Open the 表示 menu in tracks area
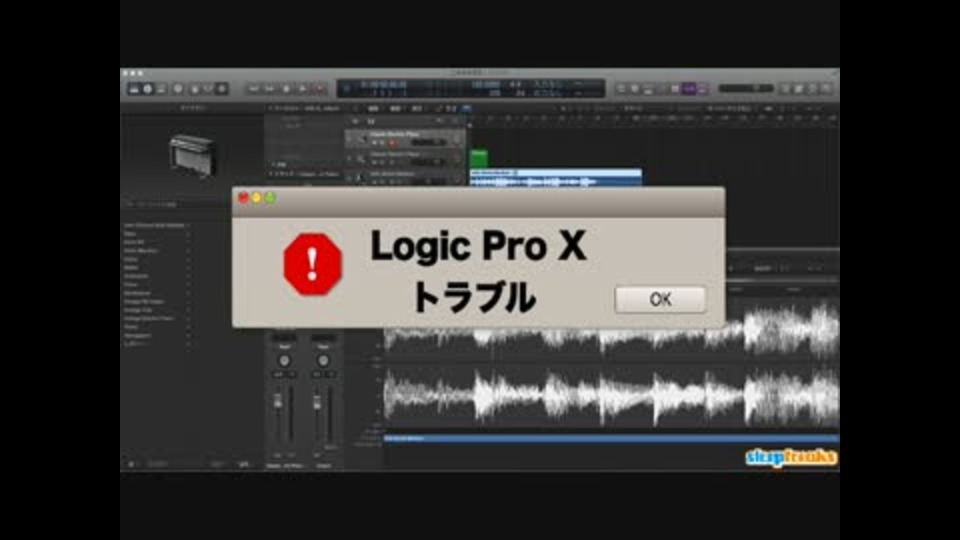This screenshot has width=960, height=540. click(417, 108)
